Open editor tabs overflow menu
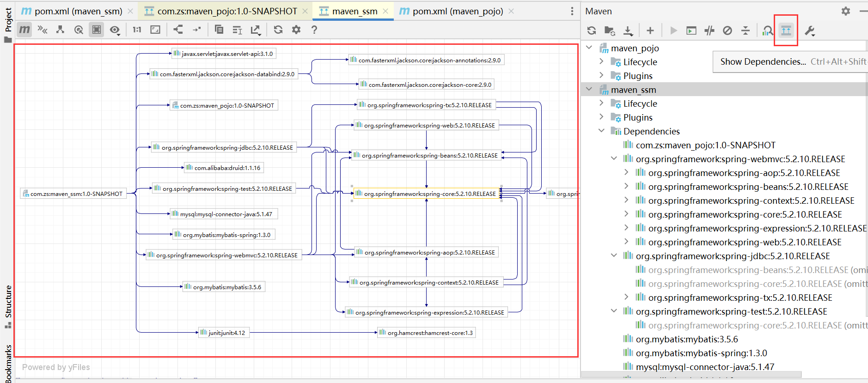This screenshot has height=383, width=868. (572, 11)
